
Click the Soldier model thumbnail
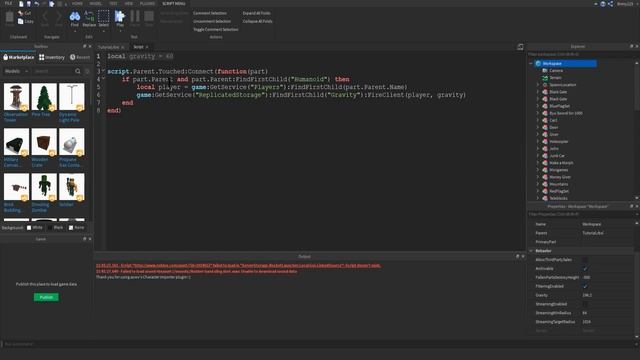[x=72, y=187]
